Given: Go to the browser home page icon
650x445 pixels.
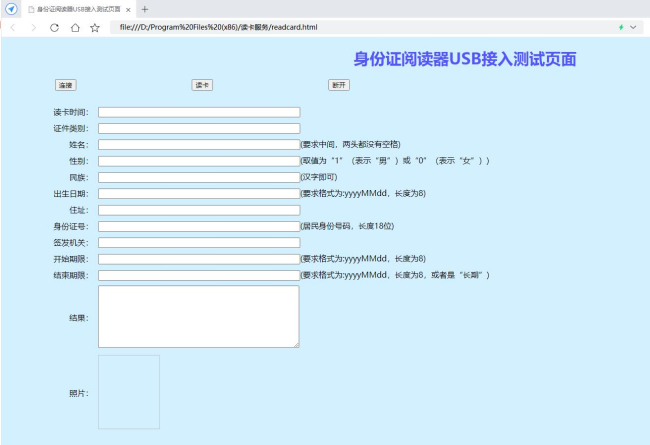Looking at the screenshot, I should pos(75,27).
